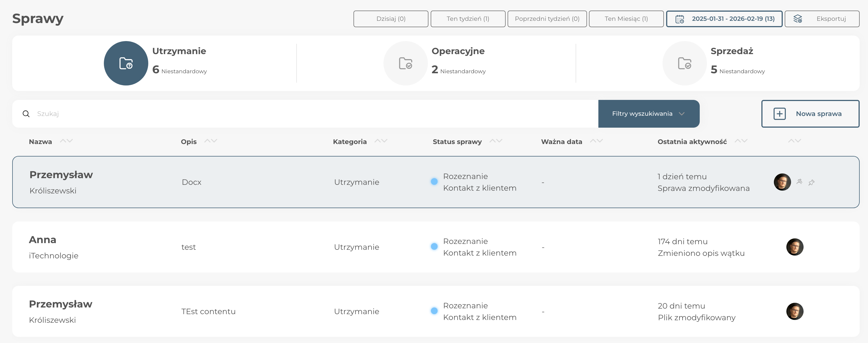The width and height of the screenshot is (868, 343).
Task: Toggle sorting on Status sprawy column
Action: (x=496, y=141)
